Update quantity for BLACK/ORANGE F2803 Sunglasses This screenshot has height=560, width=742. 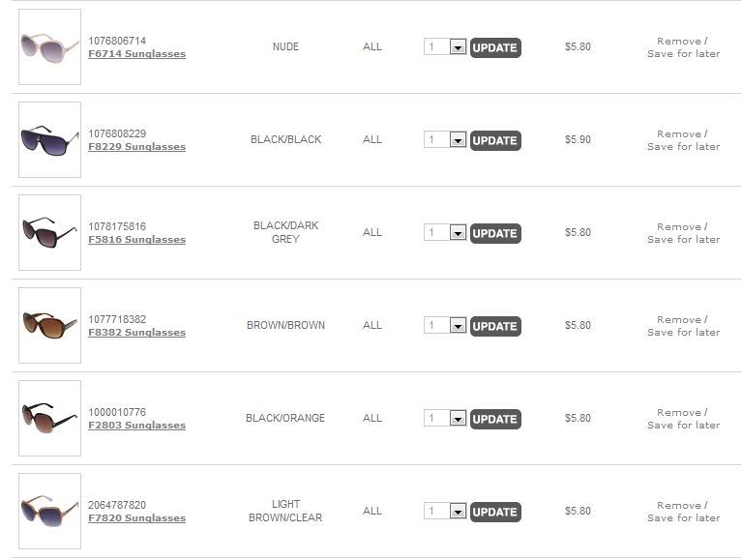495,419
